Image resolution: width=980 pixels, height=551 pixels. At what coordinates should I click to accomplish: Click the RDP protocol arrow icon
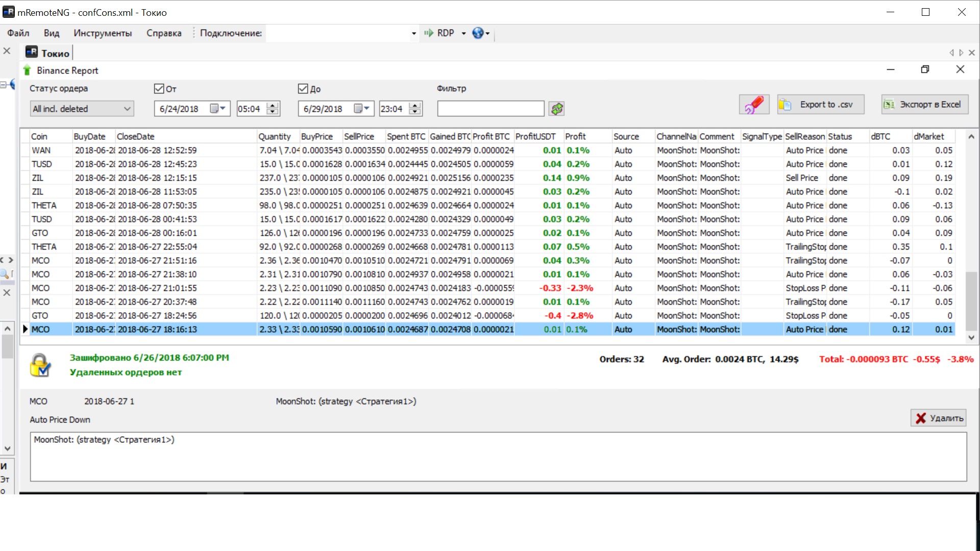point(428,33)
